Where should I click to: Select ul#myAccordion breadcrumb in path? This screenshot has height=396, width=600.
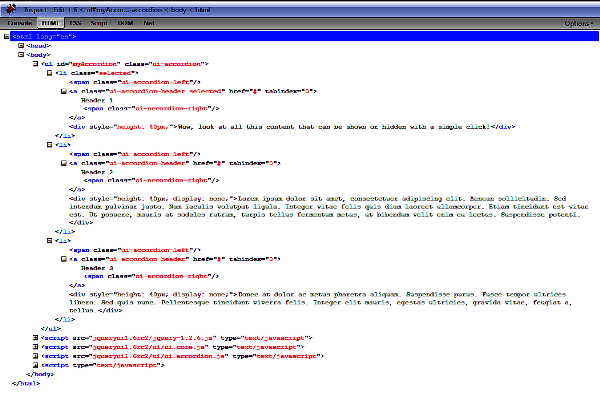click(124, 10)
